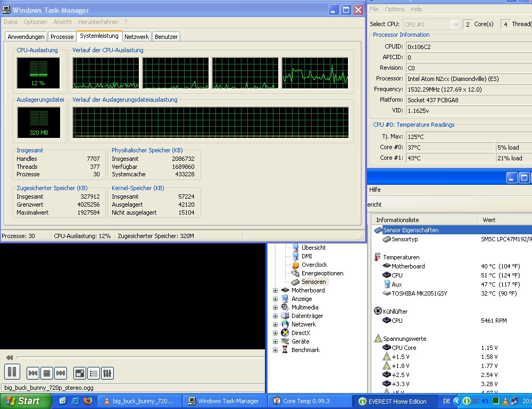Open the media player extended settings (equalizer)

(x=107, y=373)
